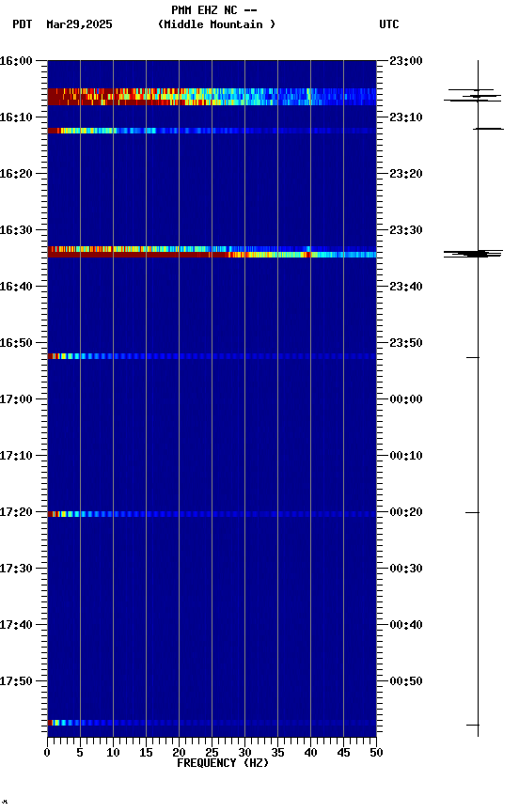Click the 16:00 PDT time label
The image size is (519, 812).
pyautogui.click(x=16, y=61)
